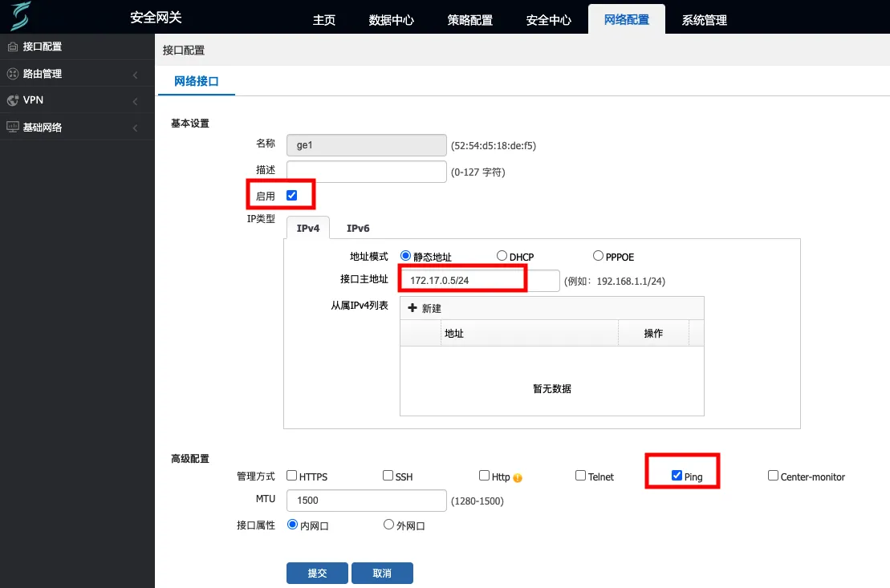This screenshot has width=890, height=588.
Task: Switch to the IPv6 tab
Action: click(x=357, y=228)
